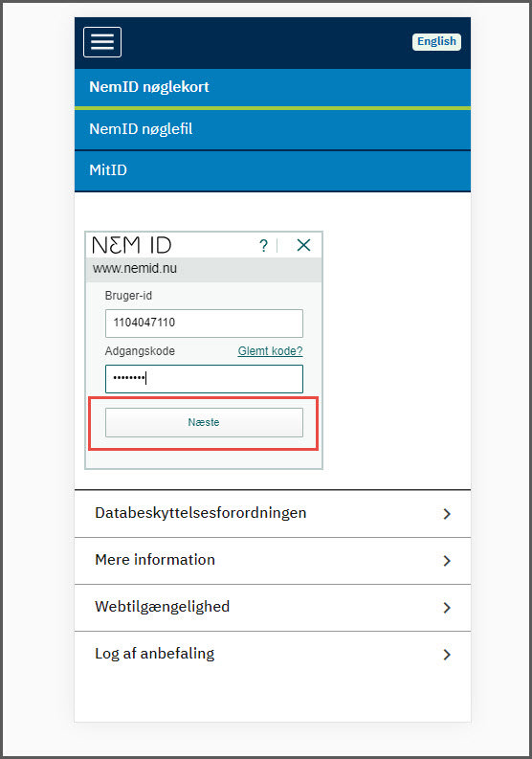Close the NemID login box

coord(303,245)
